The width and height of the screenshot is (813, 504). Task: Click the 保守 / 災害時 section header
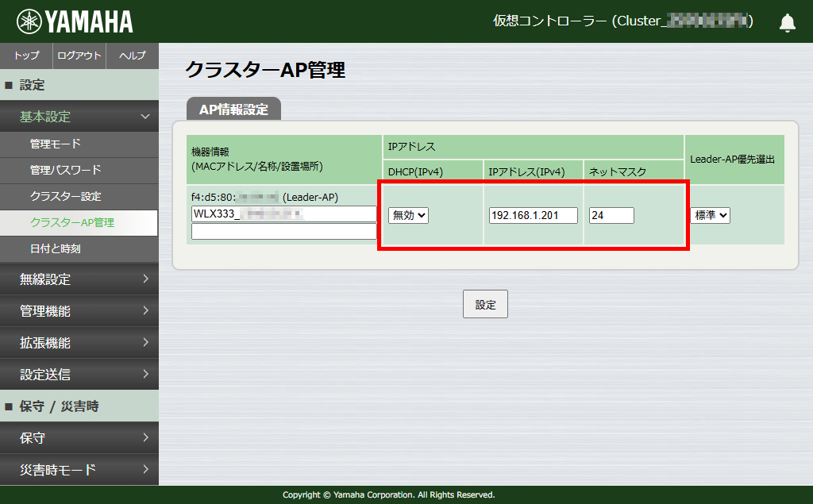click(x=79, y=406)
